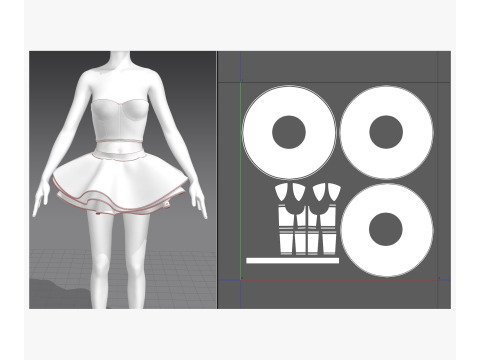Select the long rectangular waistband pattern strip

(292, 260)
